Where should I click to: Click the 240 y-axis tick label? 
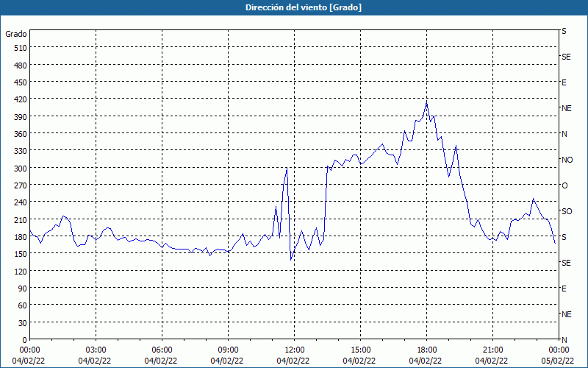[x=21, y=202]
